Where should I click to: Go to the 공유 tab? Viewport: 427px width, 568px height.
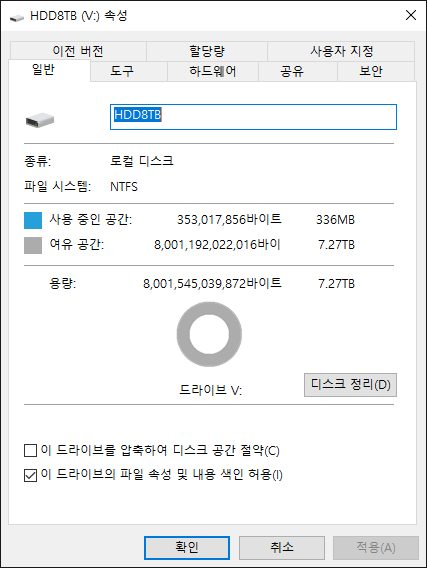[298, 71]
